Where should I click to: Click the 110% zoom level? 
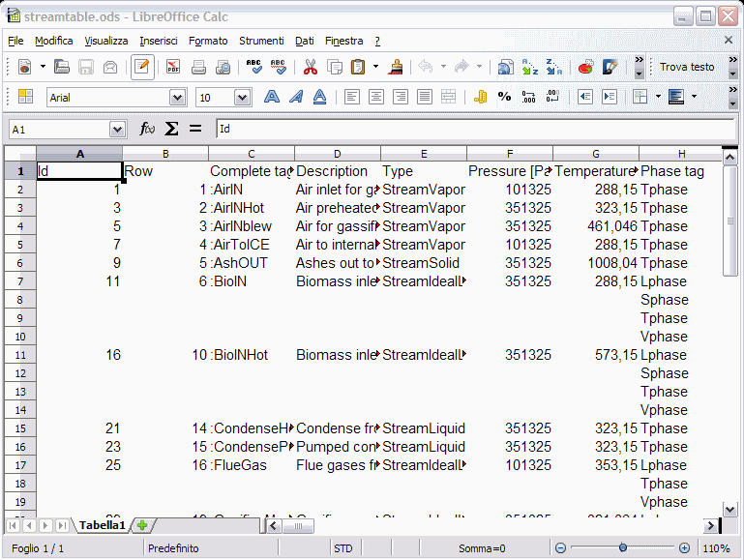[x=716, y=548]
